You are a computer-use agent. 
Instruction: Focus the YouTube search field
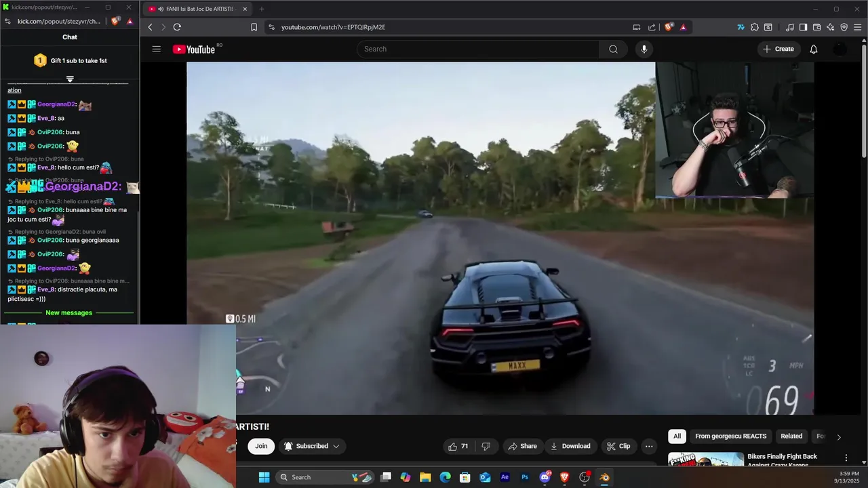[478, 49]
